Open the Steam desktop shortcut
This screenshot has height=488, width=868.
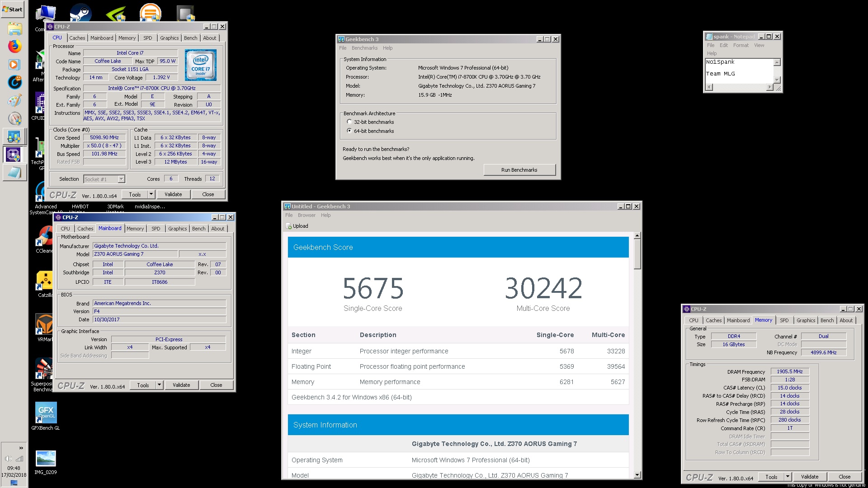pyautogui.click(x=80, y=14)
